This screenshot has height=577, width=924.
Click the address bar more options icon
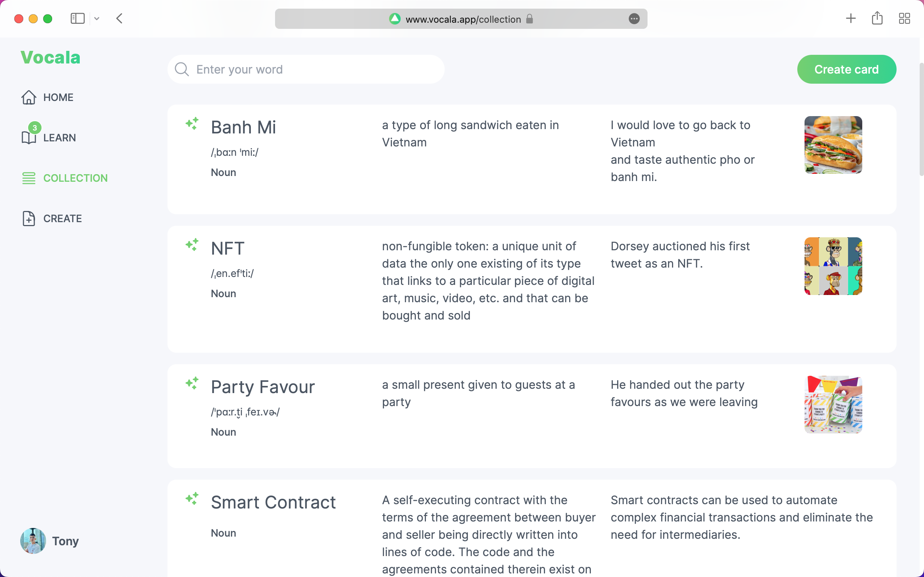634,19
